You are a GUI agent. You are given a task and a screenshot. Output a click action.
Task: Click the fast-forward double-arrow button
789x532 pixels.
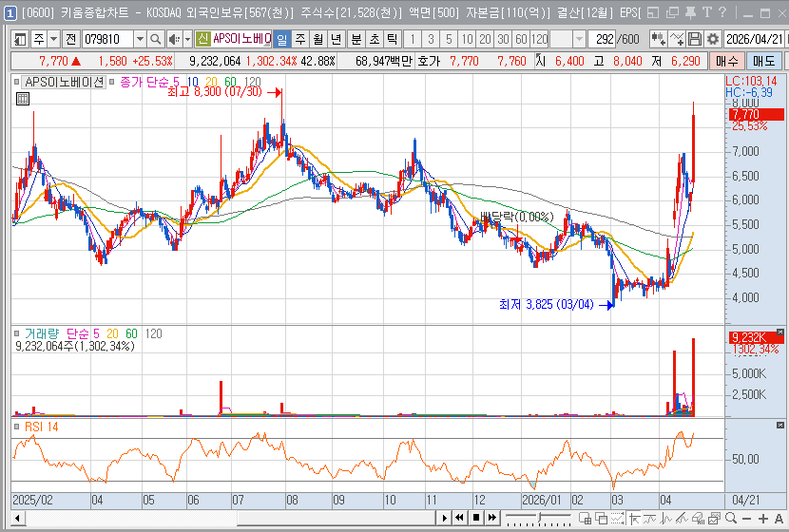pos(492,518)
